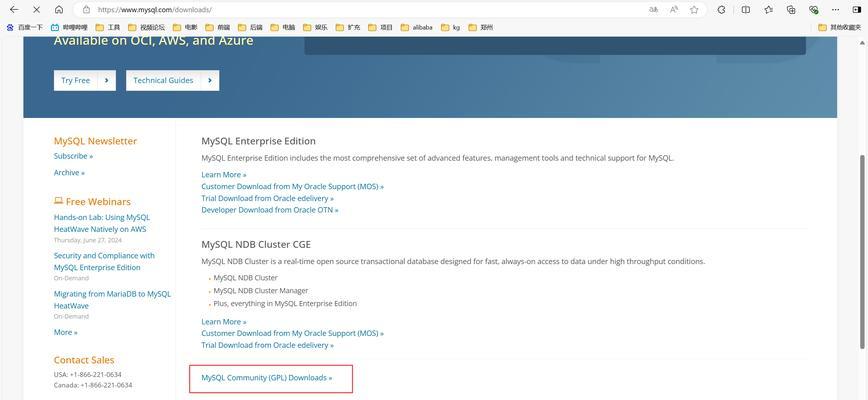868x400 pixels.
Task: Click the 'MySQL NDB Cluster Manager' bullet item
Action: pos(261,290)
